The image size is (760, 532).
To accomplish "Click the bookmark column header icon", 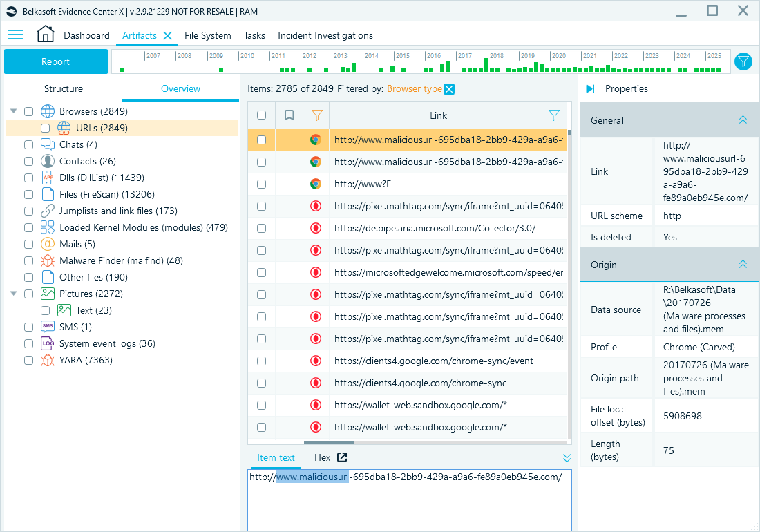I will point(289,115).
